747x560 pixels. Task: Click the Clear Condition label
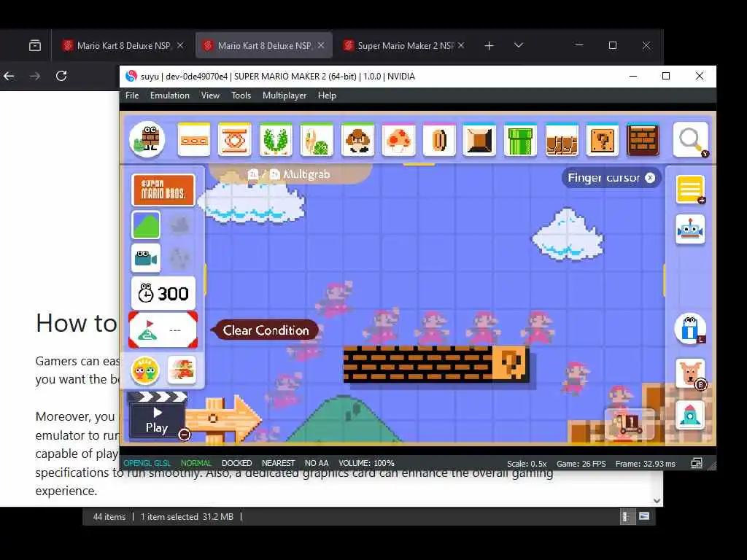coord(266,330)
